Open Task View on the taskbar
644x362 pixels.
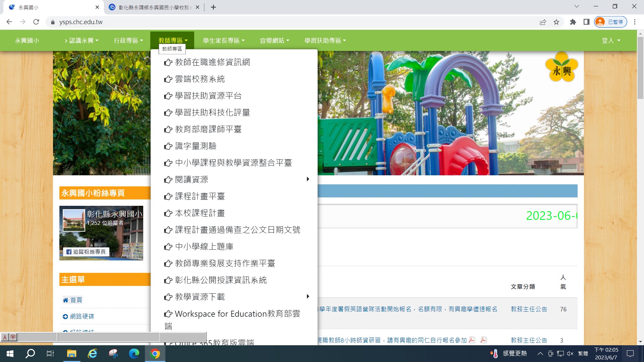coord(50,354)
